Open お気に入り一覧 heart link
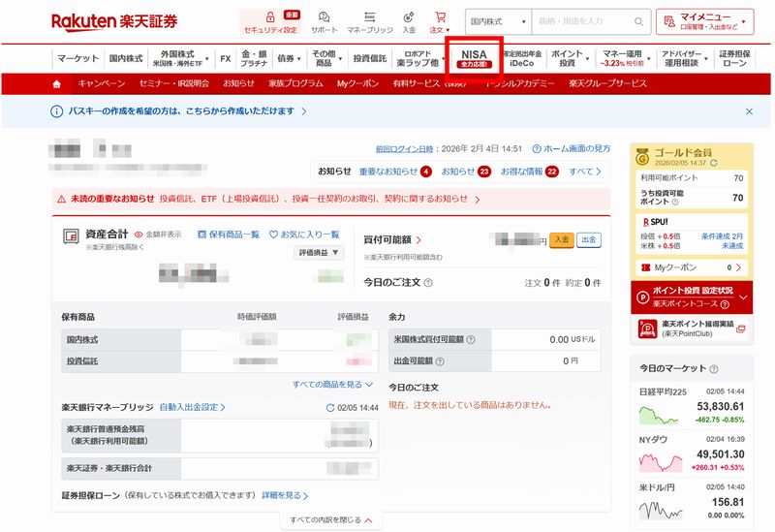 304,235
